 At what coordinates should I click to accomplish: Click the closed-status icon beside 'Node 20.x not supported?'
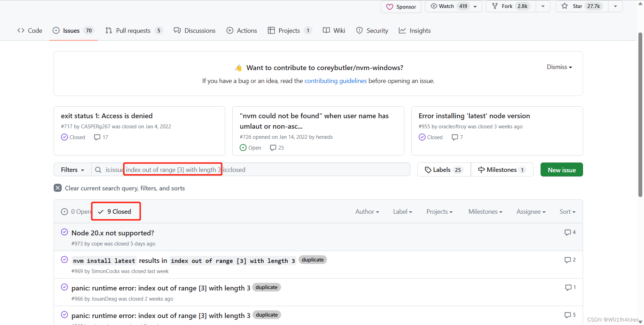pyautogui.click(x=64, y=232)
